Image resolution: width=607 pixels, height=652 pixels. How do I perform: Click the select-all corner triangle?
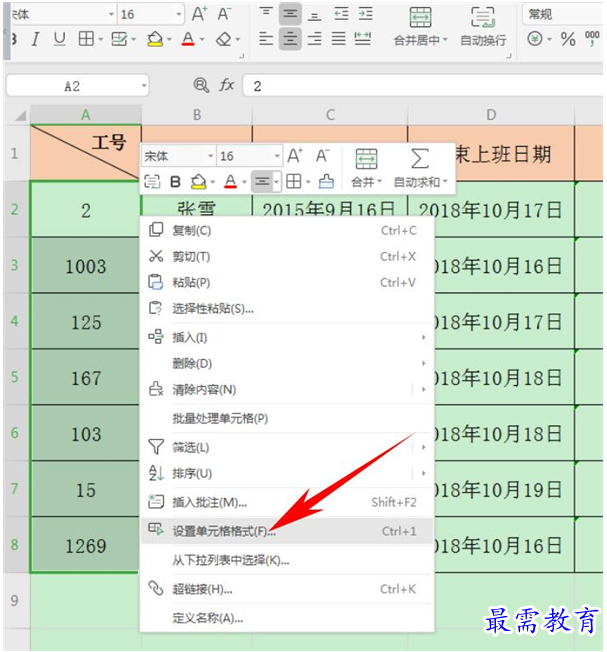[x=21, y=116]
